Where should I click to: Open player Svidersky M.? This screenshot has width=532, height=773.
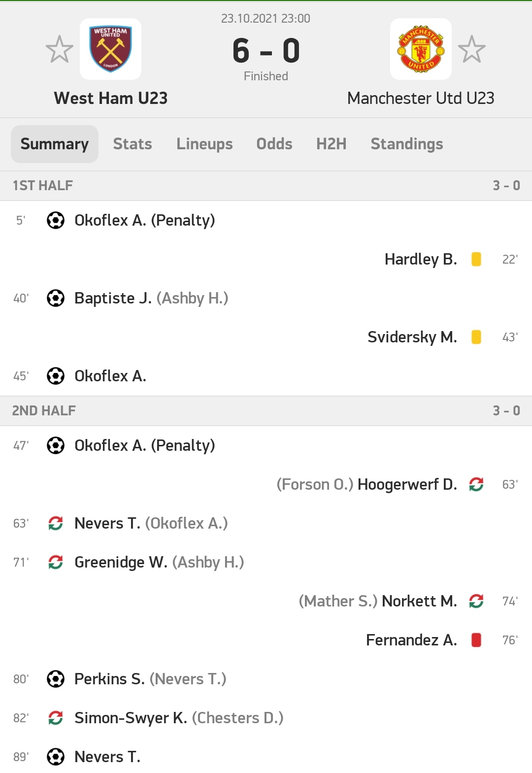412,337
